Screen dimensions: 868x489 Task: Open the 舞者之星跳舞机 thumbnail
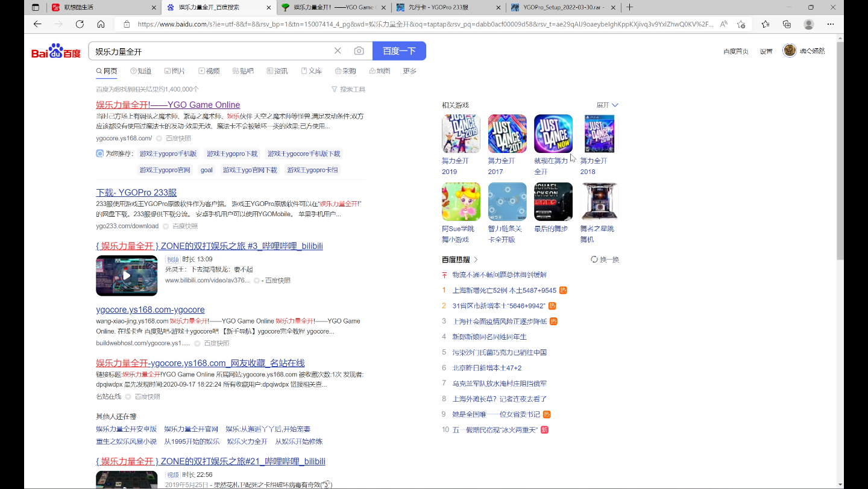coord(600,202)
